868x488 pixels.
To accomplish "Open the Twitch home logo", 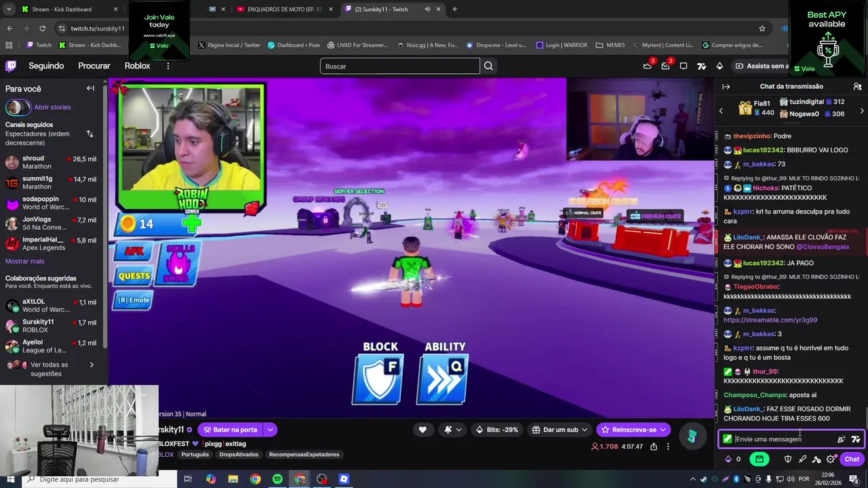I will (11, 66).
